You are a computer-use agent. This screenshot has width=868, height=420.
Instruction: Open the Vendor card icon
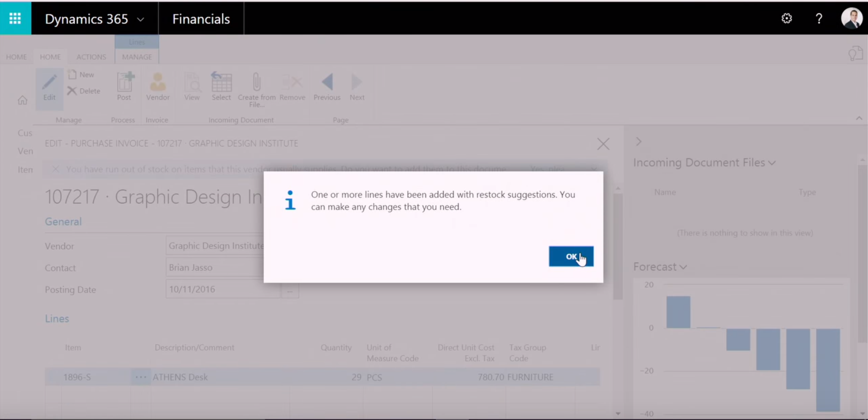[x=158, y=87]
